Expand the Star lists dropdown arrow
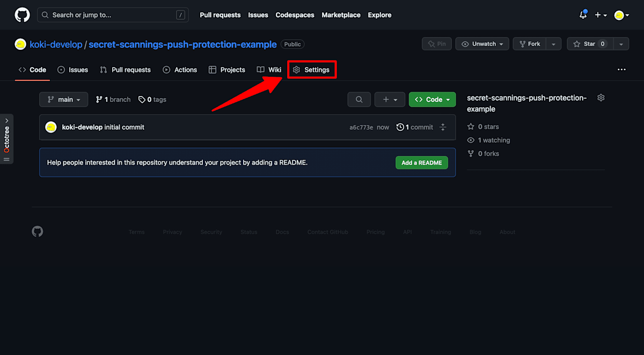The width and height of the screenshot is (644, 355). pos(621,44)
